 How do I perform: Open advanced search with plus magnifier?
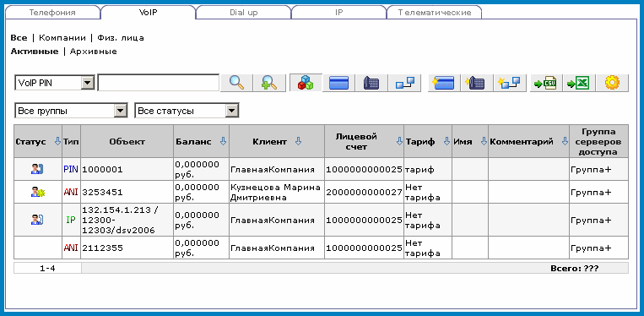(269, 83)
